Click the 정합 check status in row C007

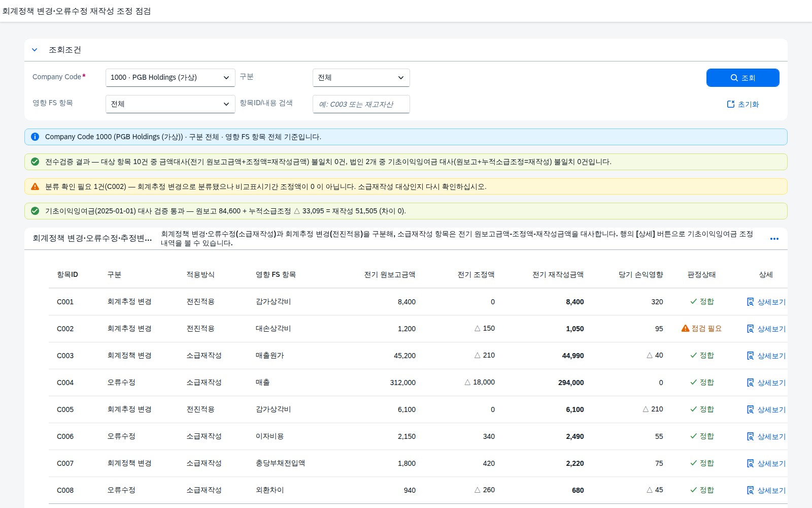pos(702,463)
